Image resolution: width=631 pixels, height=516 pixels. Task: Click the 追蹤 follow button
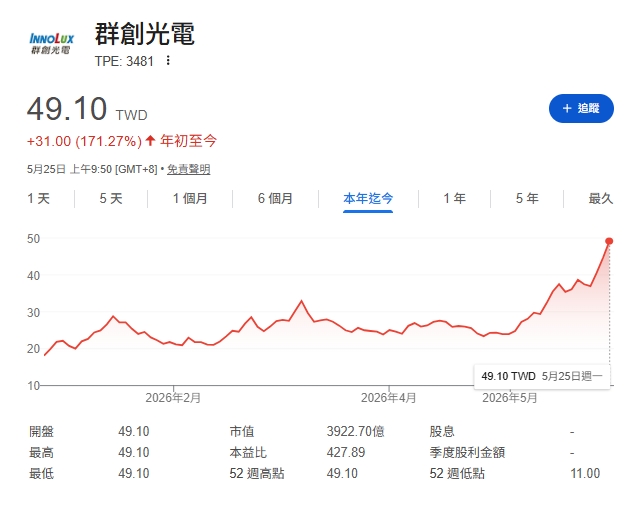581,108
